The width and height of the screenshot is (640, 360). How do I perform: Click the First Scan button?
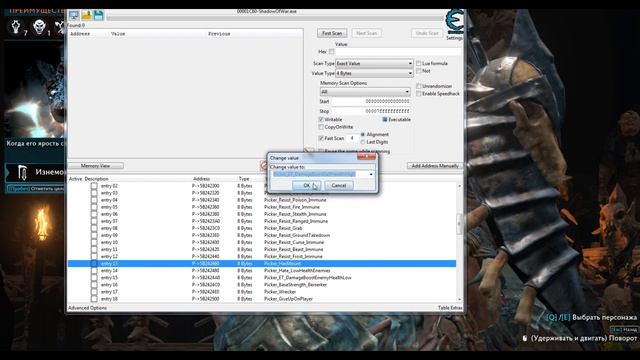pyautogui.click(x=332, y=33)
